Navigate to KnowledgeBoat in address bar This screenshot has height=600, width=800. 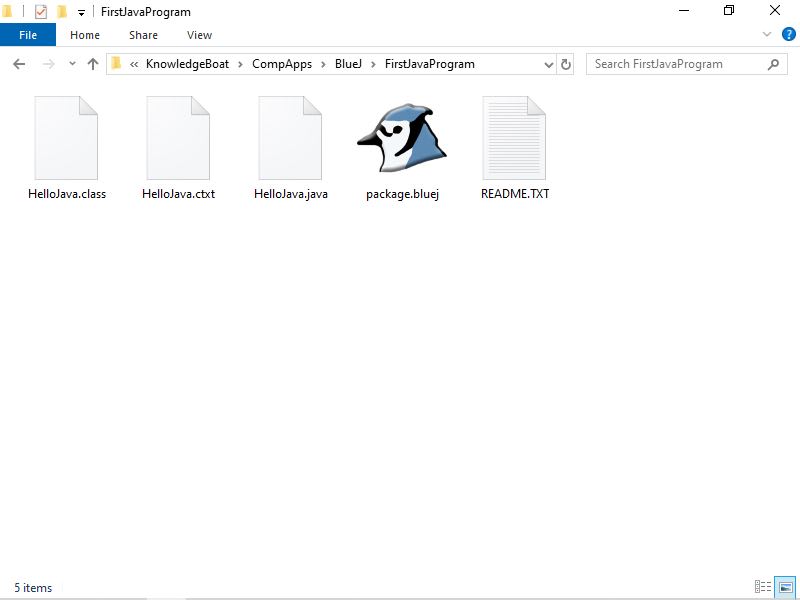(187, 64)
